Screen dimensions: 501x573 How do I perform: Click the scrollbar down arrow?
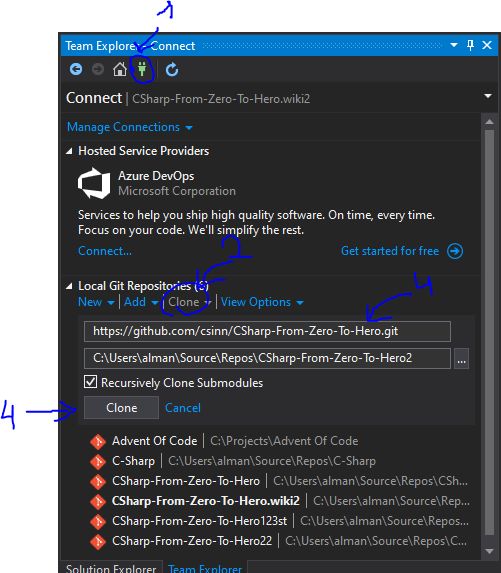[489, 550]
